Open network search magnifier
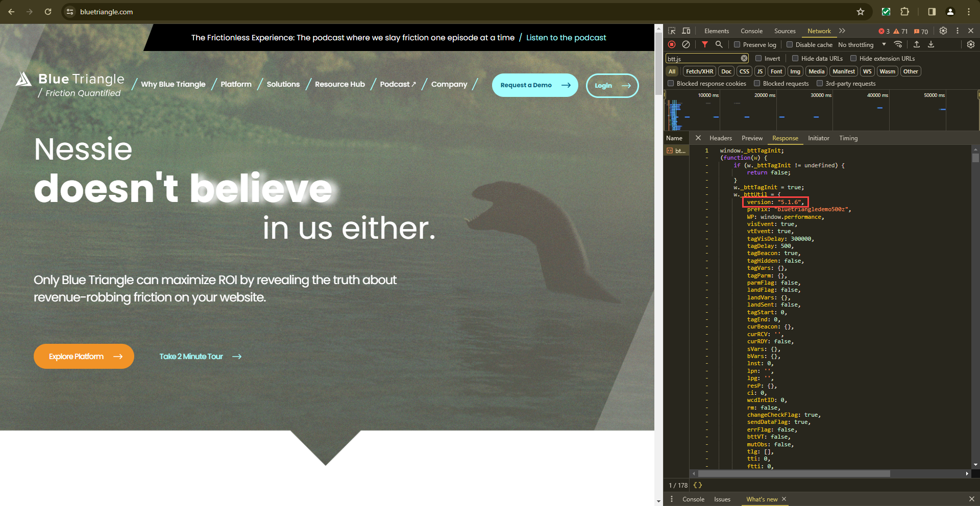Image resolution: width=980 pixels, height=506 pixels. coord(719,44)
